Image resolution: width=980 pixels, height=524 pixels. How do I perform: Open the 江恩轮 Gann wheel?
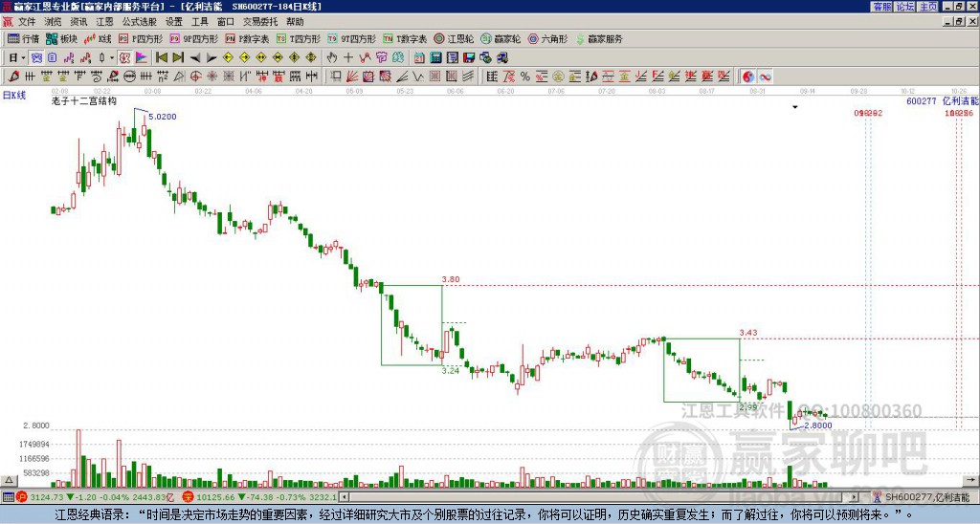455,38
